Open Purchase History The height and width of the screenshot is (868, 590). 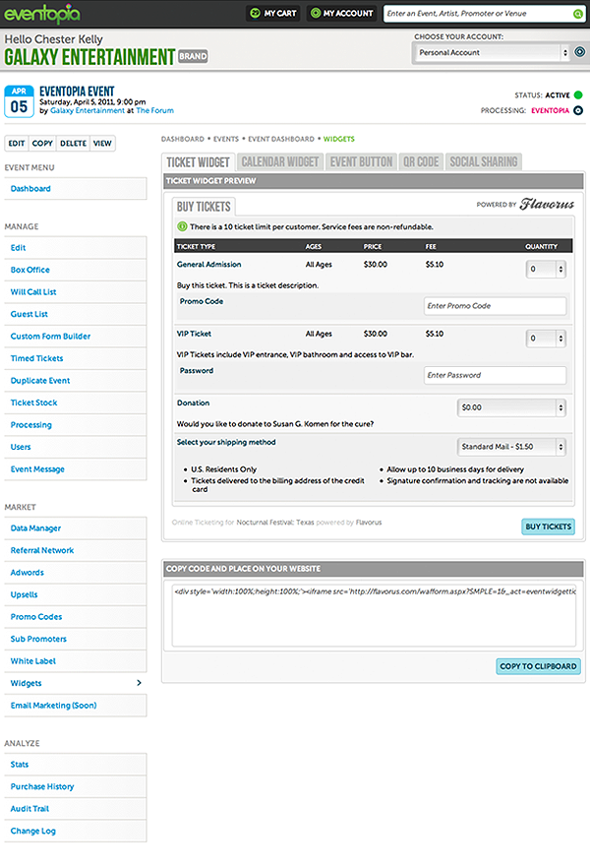pos(75,787)
